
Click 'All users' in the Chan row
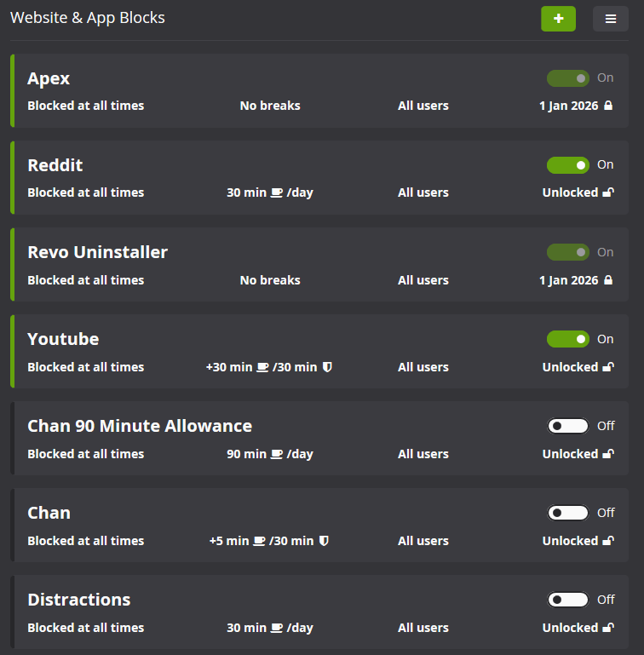coord(423,541)
